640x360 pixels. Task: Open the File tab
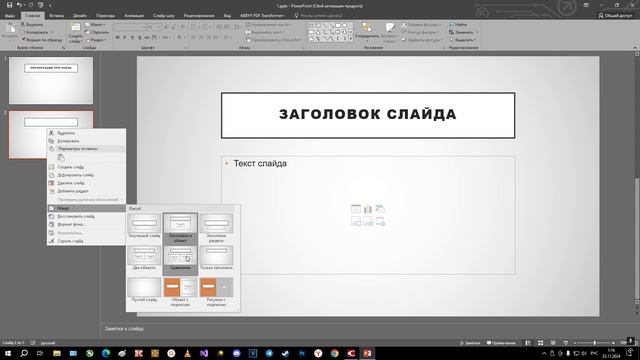coord(10,16)
